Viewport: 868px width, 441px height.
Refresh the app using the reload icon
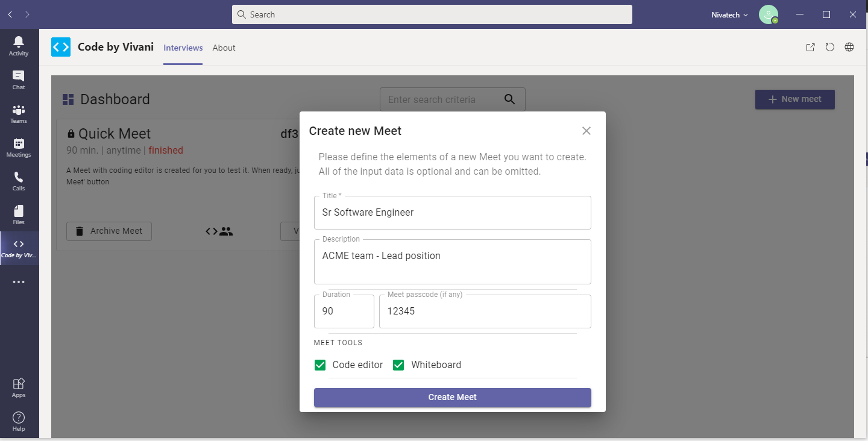pos(829,47)
